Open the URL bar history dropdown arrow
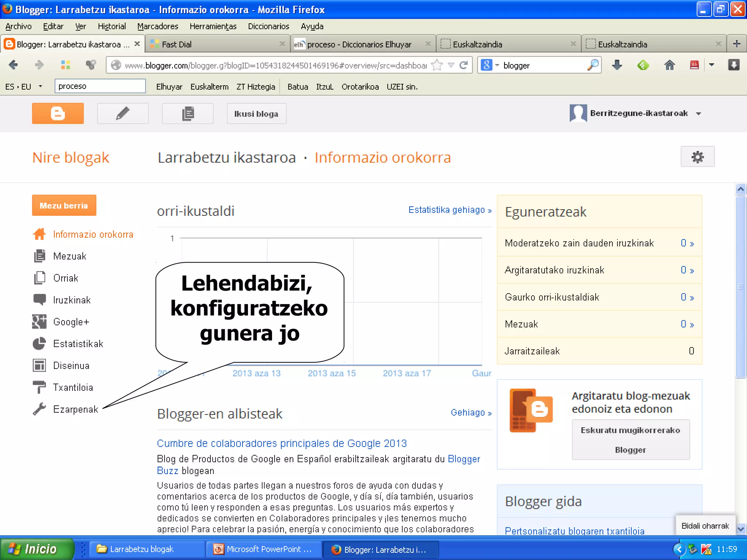The image size is (747, 560). pos(451,65)
